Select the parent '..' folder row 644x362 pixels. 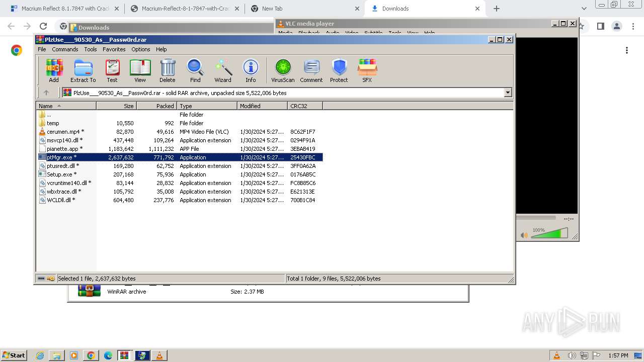click(x=180, y=115)
